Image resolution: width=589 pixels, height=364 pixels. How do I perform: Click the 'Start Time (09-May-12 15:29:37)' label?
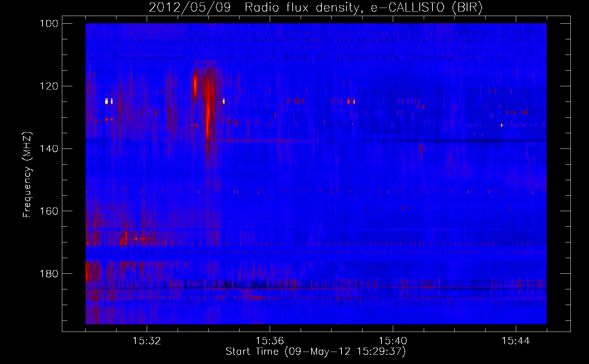(x=316, y=352)
